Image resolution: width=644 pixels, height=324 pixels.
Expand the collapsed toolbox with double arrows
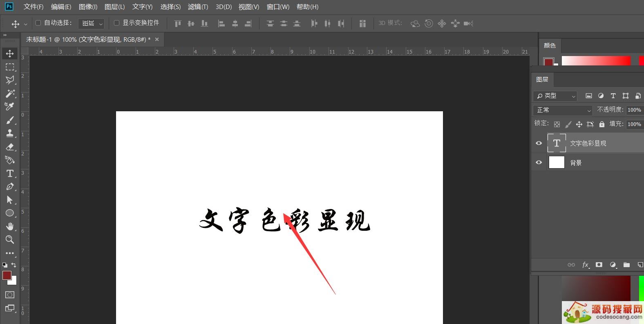[x=5, y=36]
